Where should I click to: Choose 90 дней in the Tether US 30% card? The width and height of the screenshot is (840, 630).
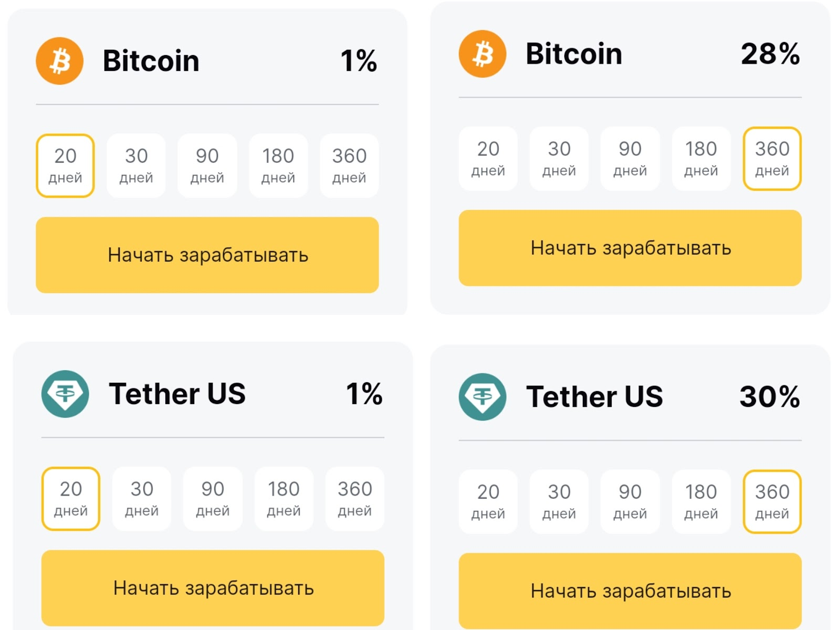point(630,502)
